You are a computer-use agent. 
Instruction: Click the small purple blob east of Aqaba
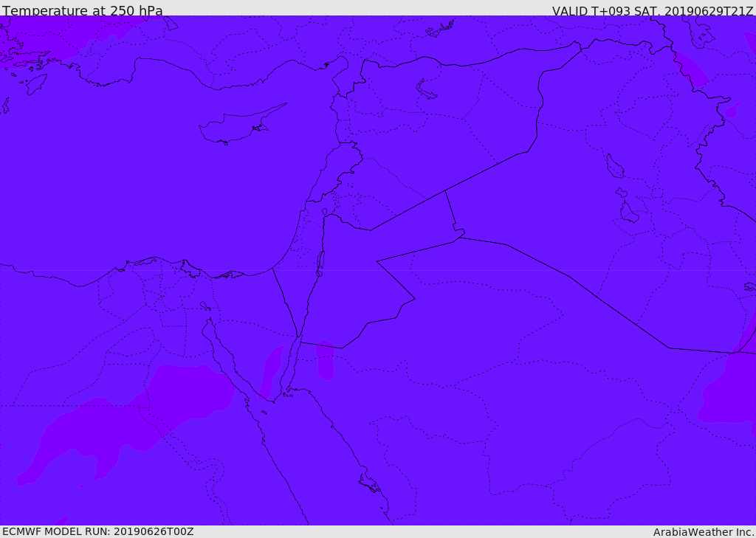click(325, 359)
